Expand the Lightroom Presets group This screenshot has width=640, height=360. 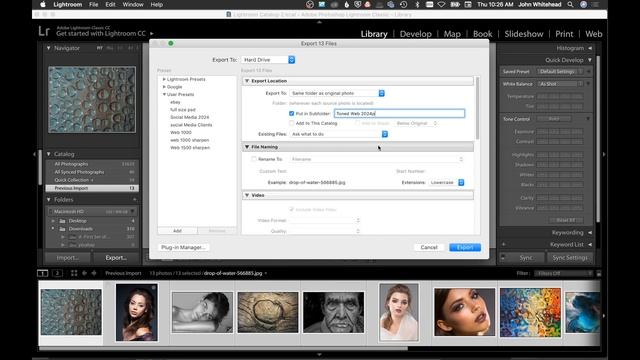click(164, 79)
